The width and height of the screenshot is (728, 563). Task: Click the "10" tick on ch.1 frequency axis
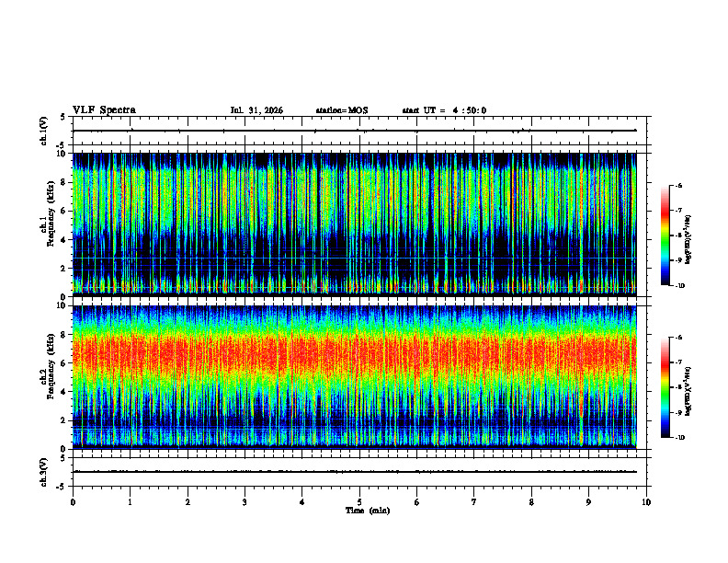(63, 154)
